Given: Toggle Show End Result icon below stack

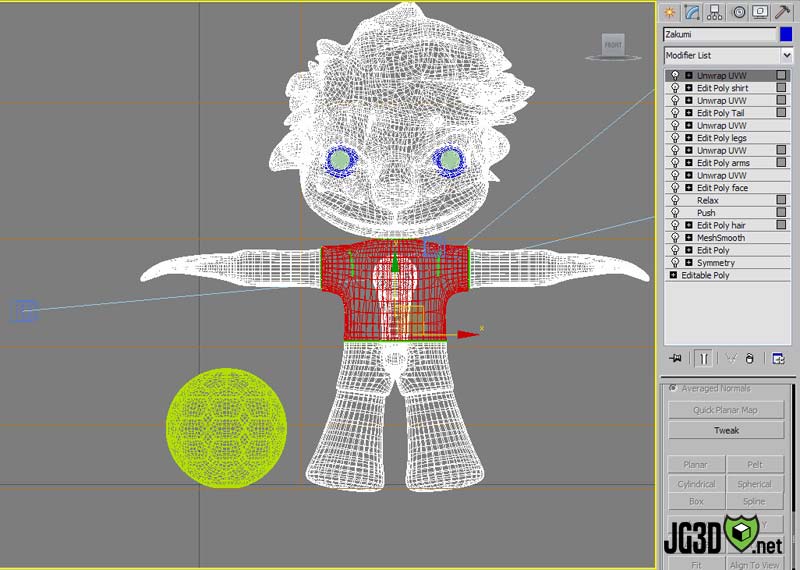Looking at the screenshot, I should click(x=704, y=358).
